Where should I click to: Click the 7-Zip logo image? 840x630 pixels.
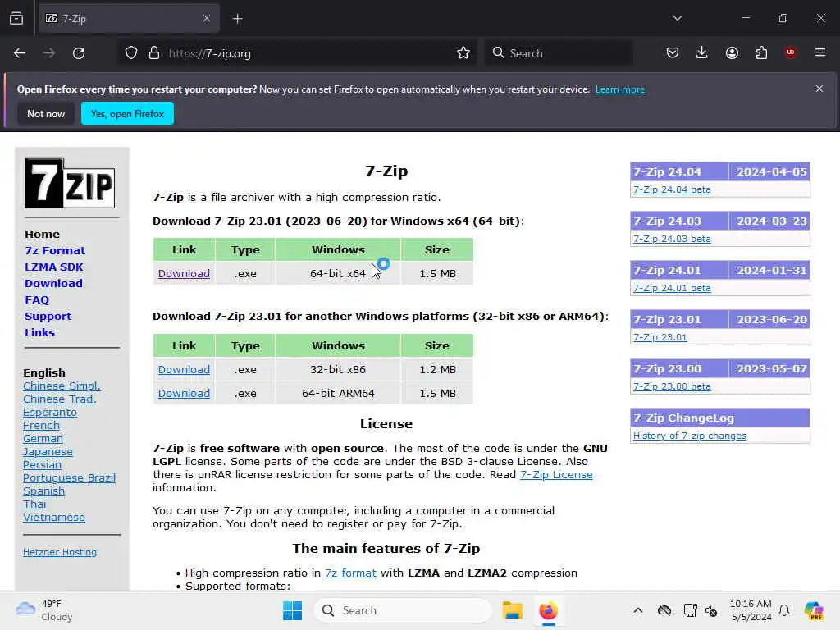point(70,183)
